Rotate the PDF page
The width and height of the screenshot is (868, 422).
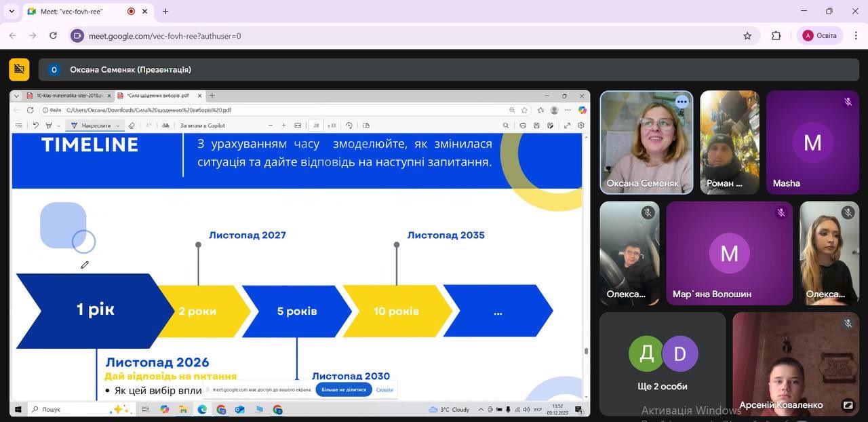click(x=349, y=126)
